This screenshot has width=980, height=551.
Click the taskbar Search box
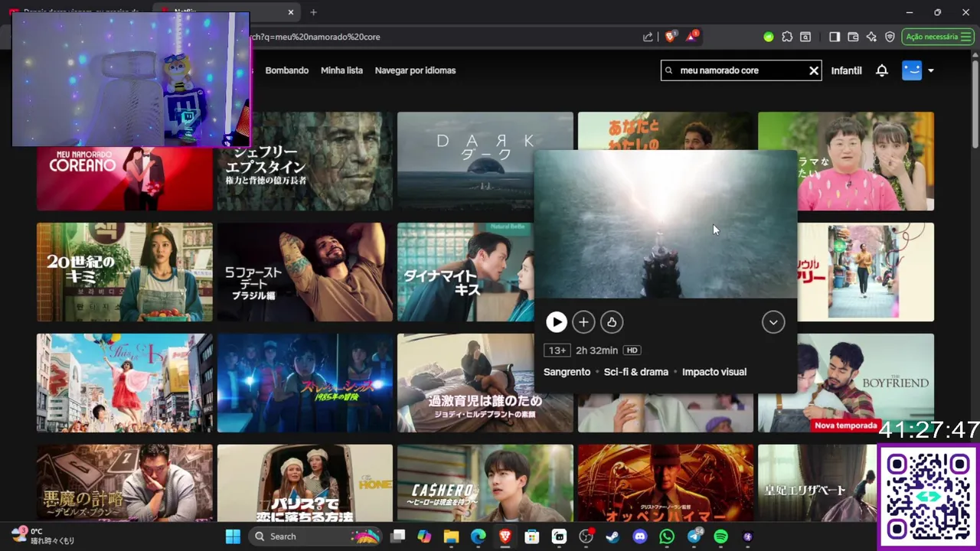(x=316, y=536)
